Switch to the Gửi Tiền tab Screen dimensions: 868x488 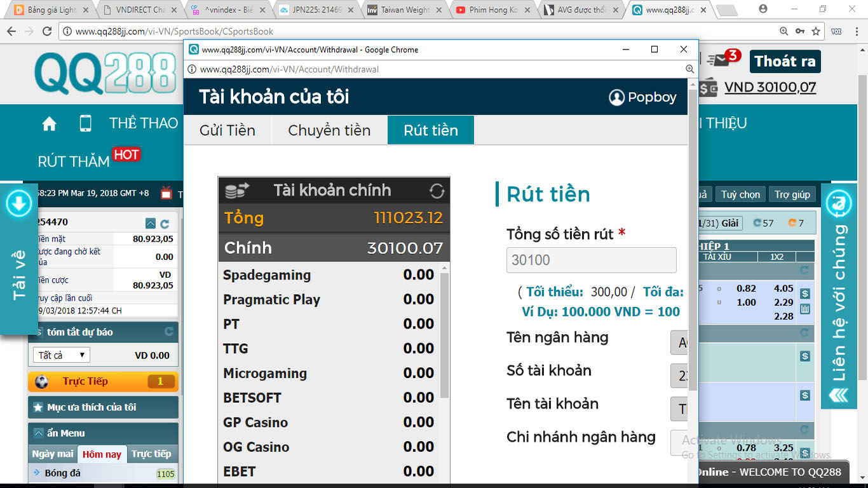click(x=227, y=130)
